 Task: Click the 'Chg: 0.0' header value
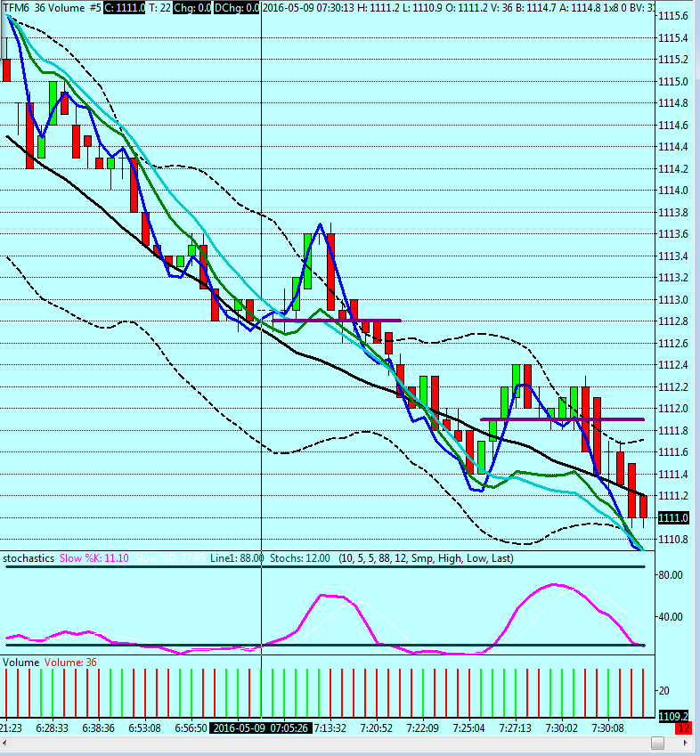(191, 8)
